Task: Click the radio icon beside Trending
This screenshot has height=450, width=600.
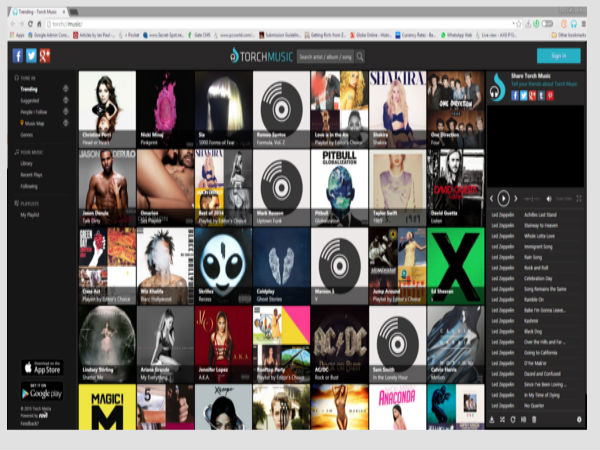Action: [66, 89]
